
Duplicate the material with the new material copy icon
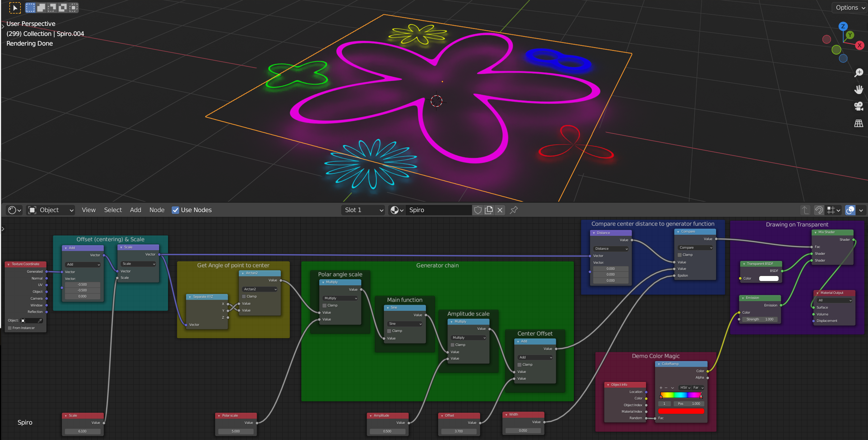tap(489, 210)
